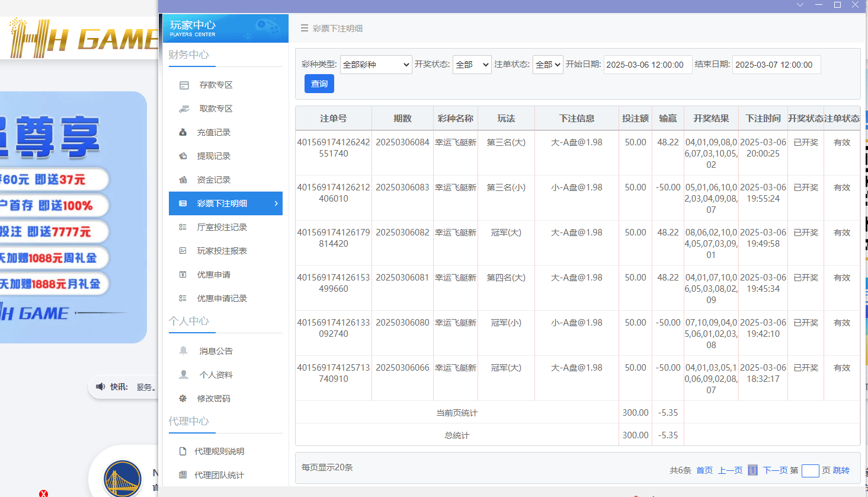This screenshot has width=868, height=497.
Task: Click the deposit zone (存款专区) icon
Action: (x=184, y=85)
